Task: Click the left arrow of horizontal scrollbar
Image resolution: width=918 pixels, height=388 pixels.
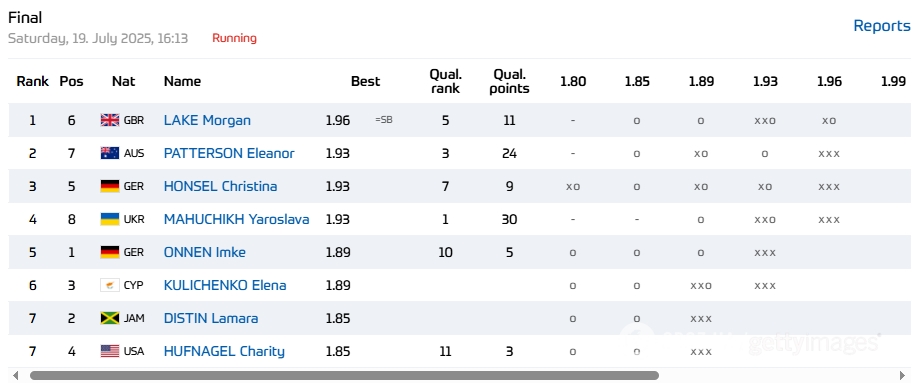Action: [x=15, y=376]
